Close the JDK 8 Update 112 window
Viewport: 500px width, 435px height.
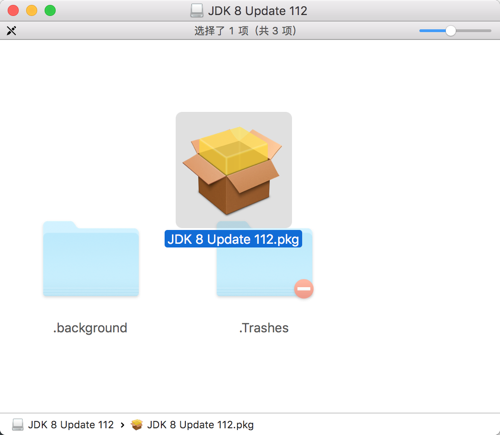click(x=13, y=10)
